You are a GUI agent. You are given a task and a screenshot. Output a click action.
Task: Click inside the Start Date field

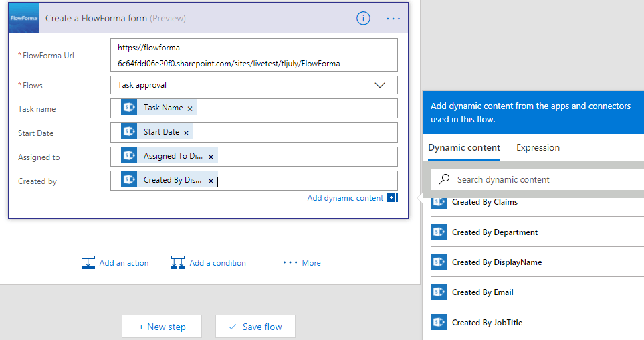[254, 133]
